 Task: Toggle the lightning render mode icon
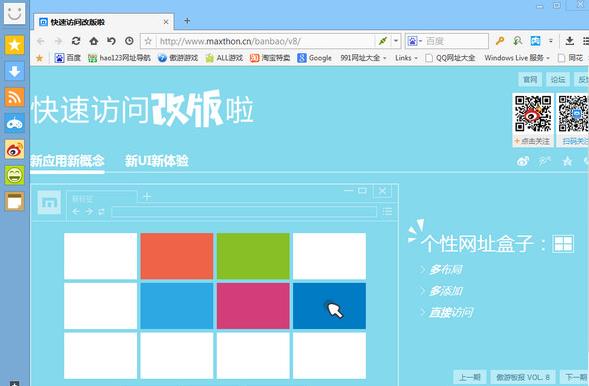382,41
